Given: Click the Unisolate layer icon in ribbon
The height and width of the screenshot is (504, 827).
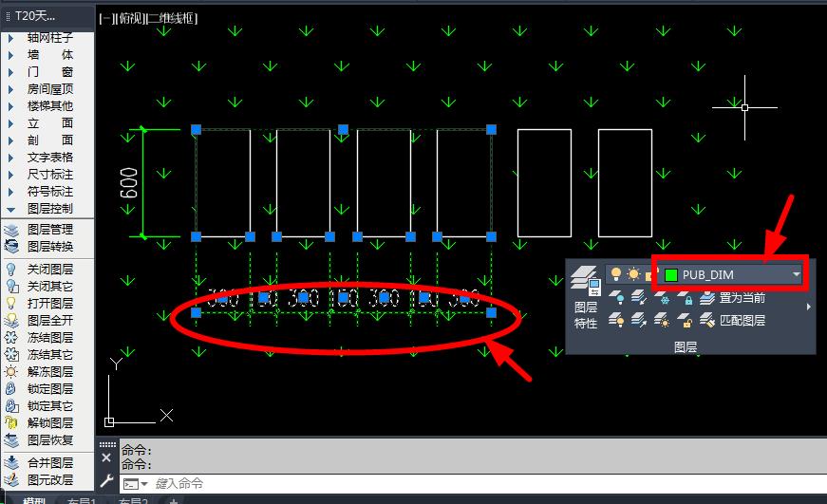Looking at the screenshot, I should [639, 320].
